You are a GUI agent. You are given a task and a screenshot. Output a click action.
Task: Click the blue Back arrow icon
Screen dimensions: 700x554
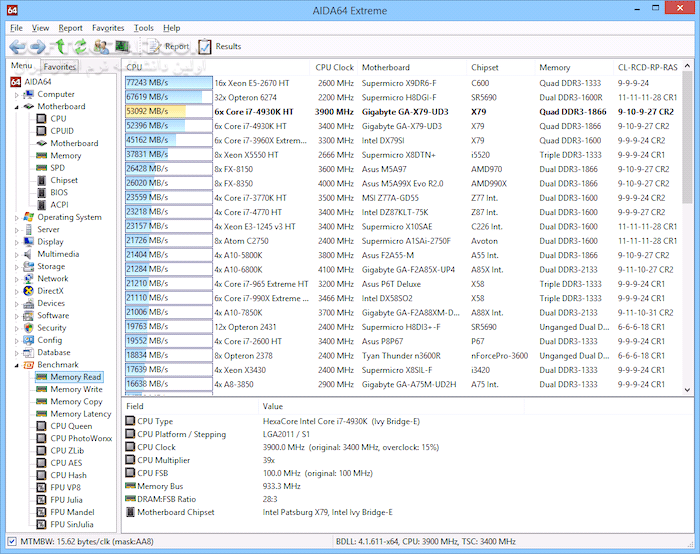coord(17,46)
